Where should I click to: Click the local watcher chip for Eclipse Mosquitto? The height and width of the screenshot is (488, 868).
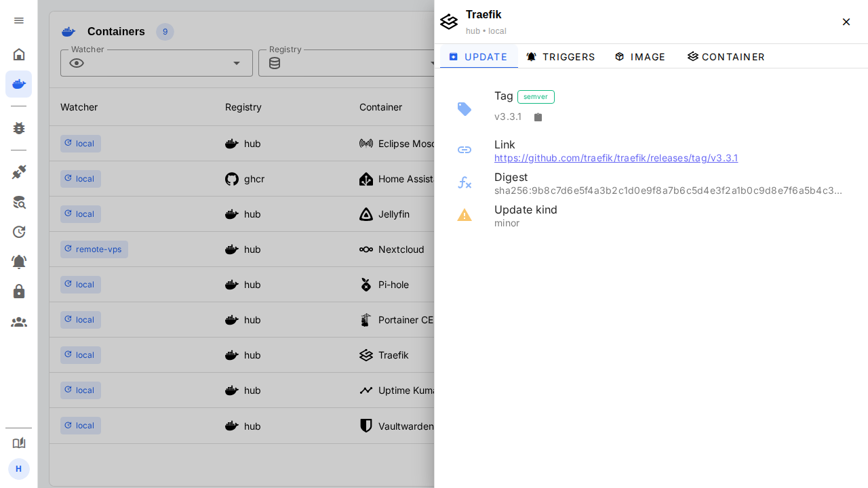coord(81,144)
